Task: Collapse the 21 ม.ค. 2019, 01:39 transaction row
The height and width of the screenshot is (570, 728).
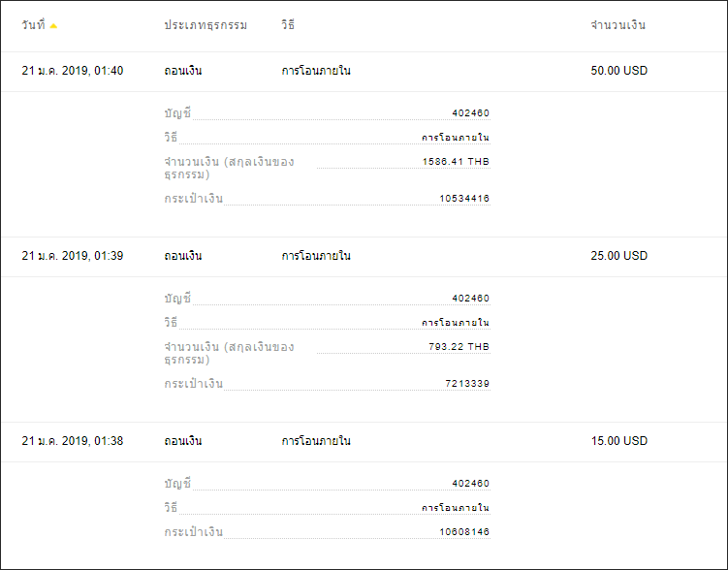Action: coord(364,256)
